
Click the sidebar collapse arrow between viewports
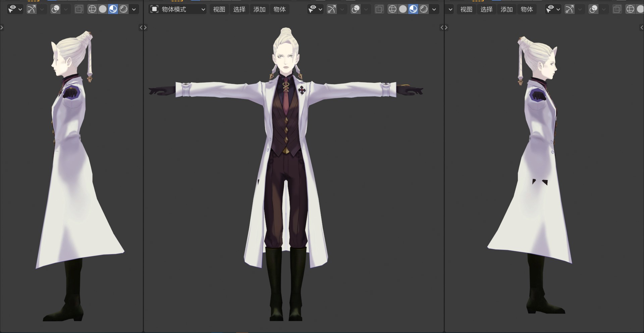tap(143, 27)
